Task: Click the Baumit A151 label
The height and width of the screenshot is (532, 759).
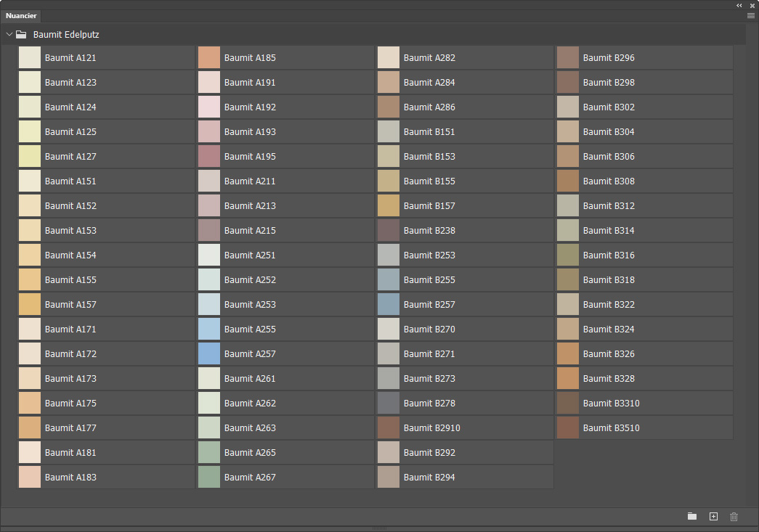Action: click(70, 181)
